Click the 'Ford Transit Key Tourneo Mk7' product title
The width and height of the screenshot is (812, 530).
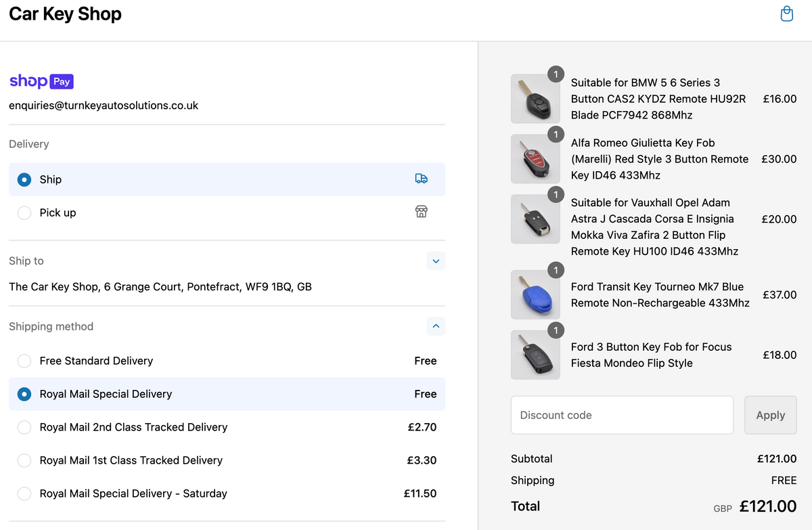coord(660,294)
